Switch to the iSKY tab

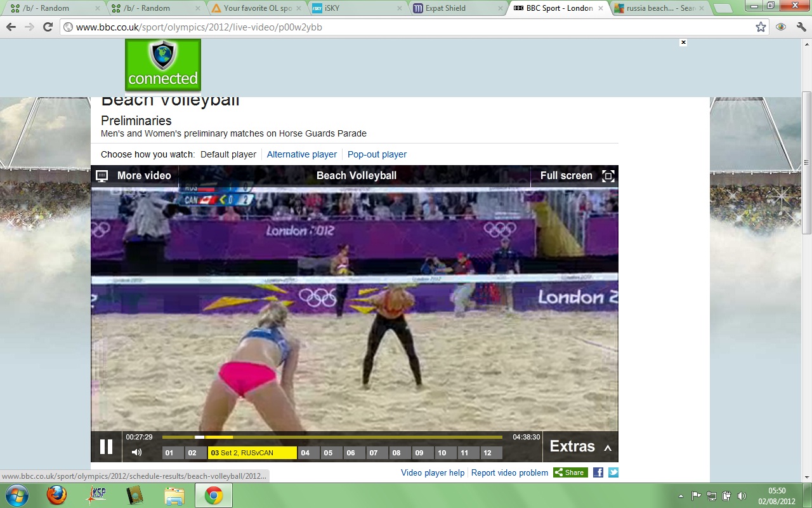pyautogui.click(x=357, y=8)
